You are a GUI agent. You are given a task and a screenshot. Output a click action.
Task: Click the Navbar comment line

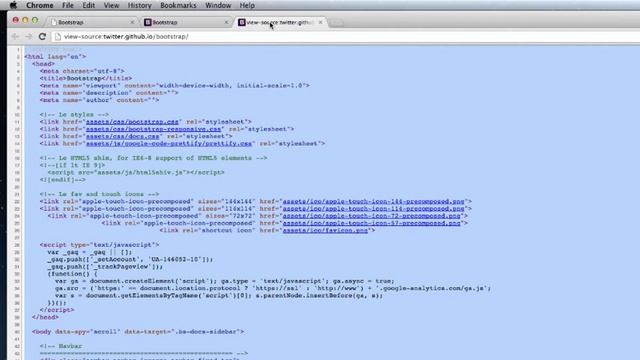[61, 346]
